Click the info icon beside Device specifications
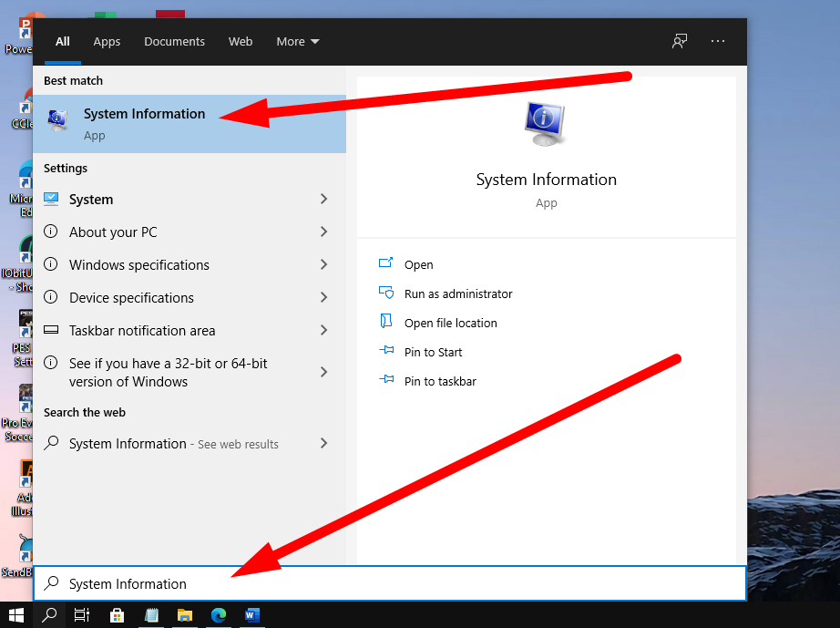The height and width of the screenshot is (628, 840). pyautogui.click(x=50, y=297)
